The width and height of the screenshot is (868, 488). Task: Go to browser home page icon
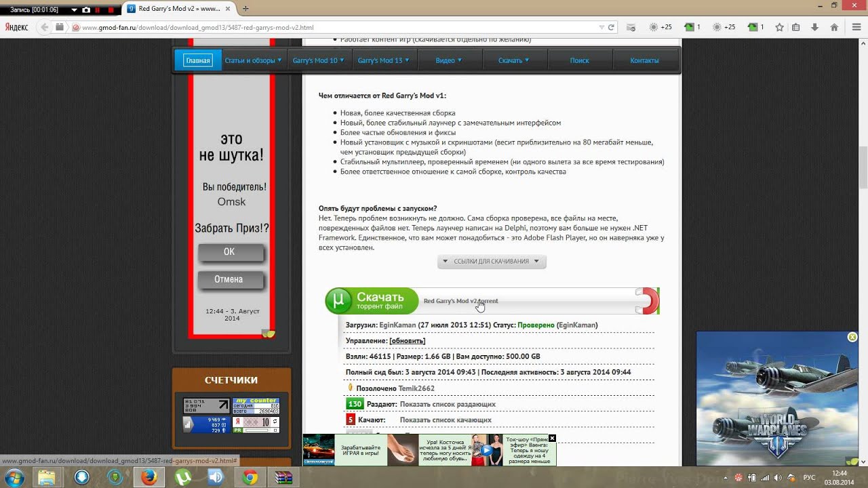coord(834,27)
